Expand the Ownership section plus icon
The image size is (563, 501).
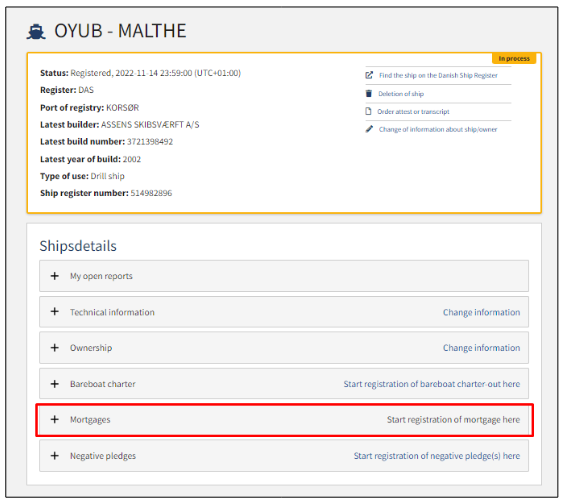point(55,348)
